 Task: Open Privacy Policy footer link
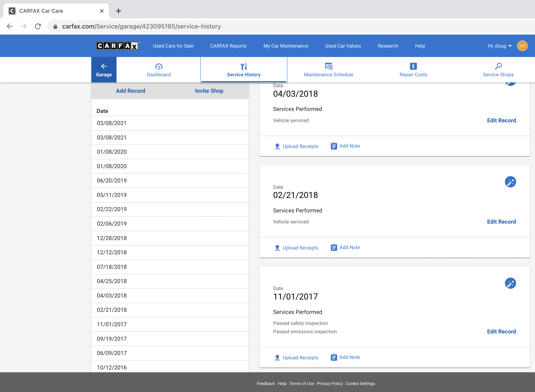point(330,383)
